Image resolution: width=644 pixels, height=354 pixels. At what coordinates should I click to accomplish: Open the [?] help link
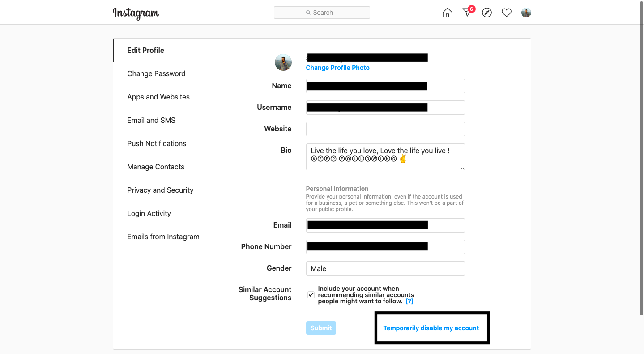pos(409,301)
